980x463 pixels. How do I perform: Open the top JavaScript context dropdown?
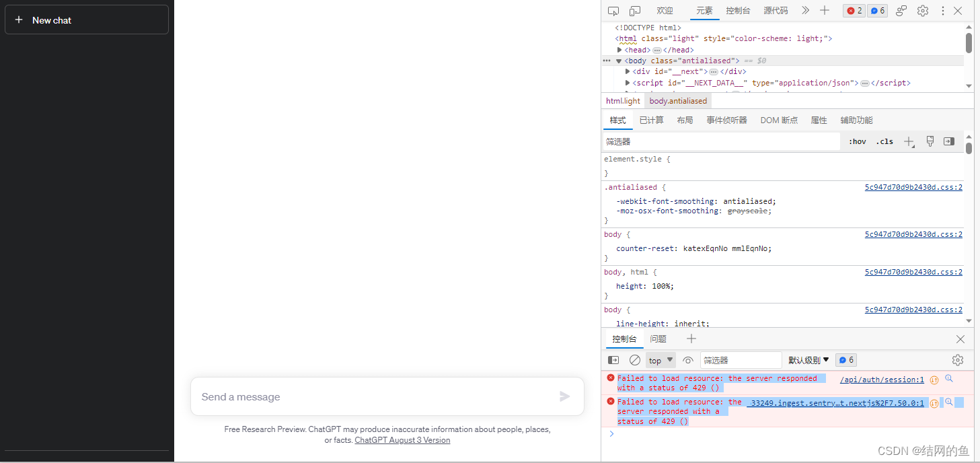(661, 360)
